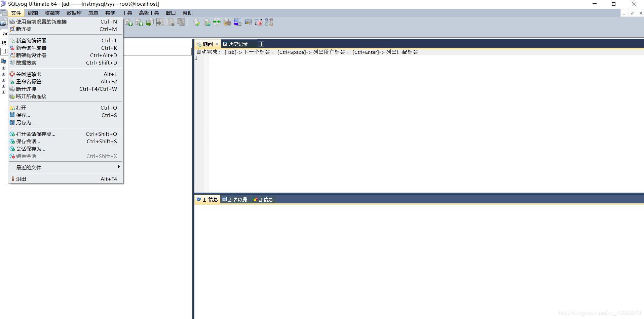Select 断开所有连接 menu entry
This screenshot has width=644, height=319.
[66, 96]
